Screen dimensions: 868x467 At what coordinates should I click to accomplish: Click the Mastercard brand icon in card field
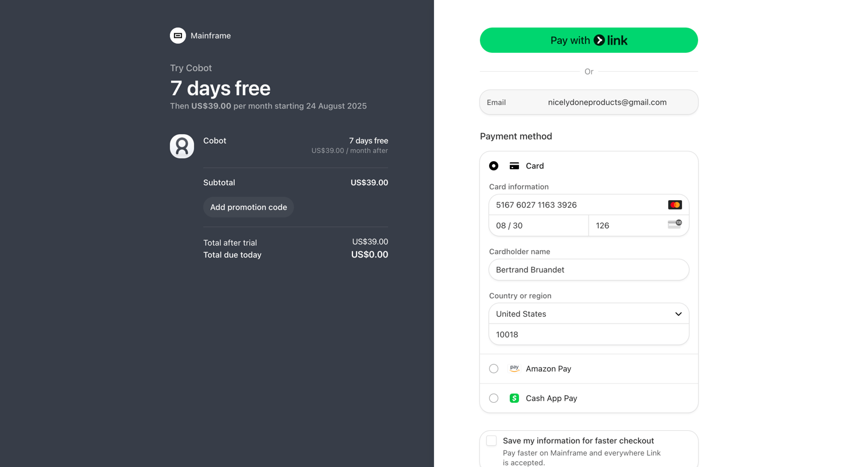(x=675, y=205)
